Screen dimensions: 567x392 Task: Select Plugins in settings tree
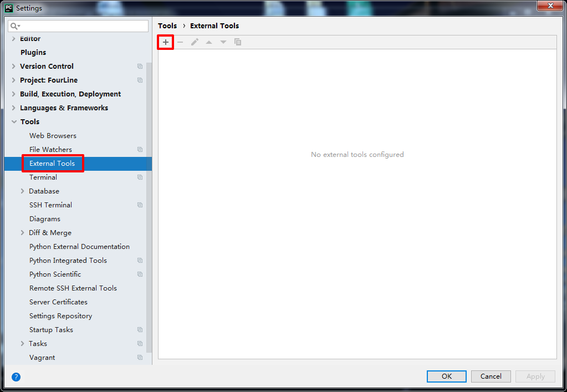pyautogui.click(x=33, y=53)
